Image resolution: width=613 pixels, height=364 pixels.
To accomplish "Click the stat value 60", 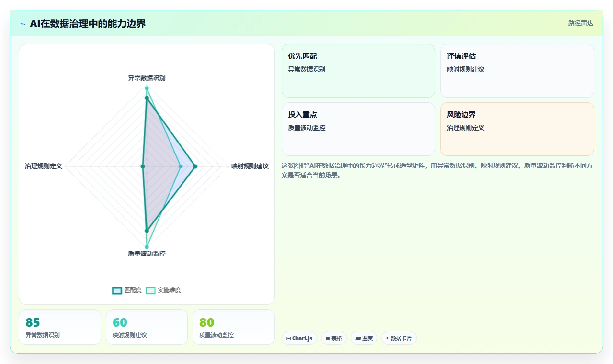I will tap(120, 322).
